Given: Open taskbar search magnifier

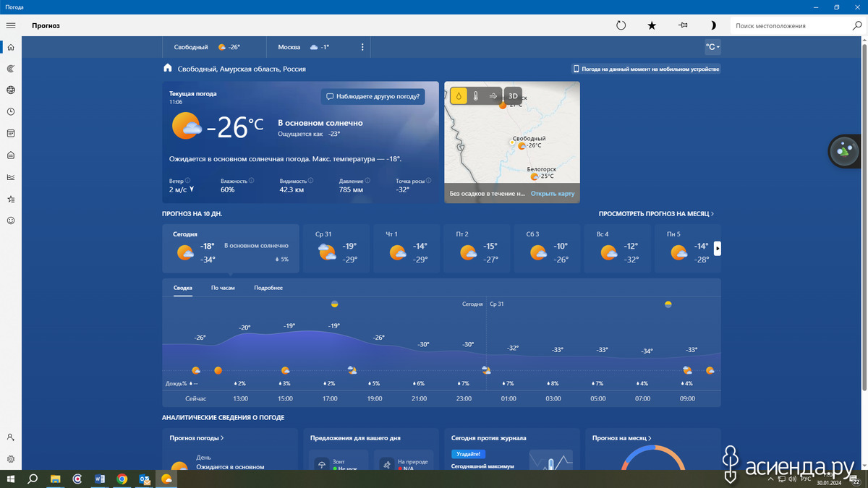Looking at the screenshot, I should (33, 479).
